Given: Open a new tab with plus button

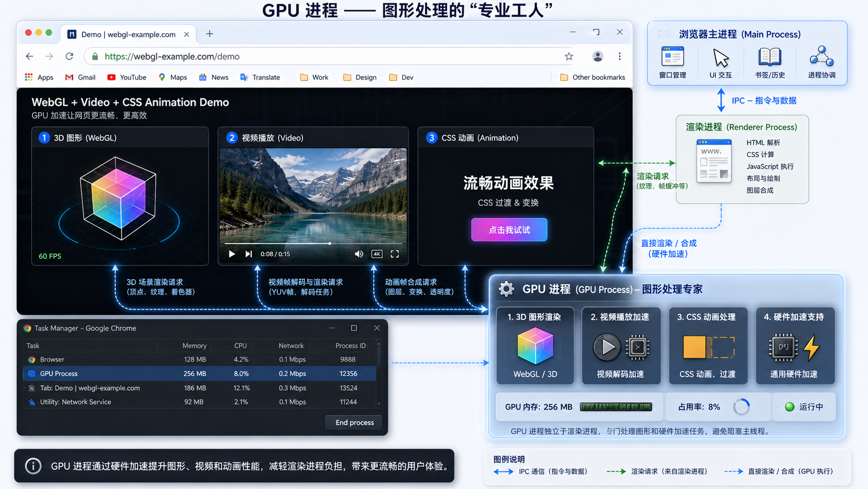Looking at the screenshot, I should pos(209,34).
